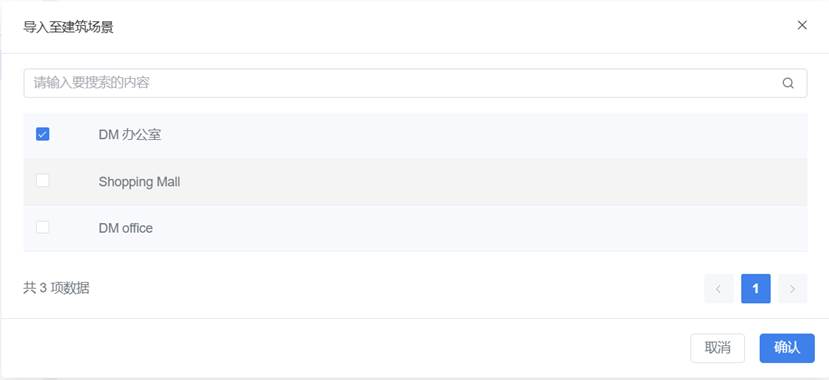Click the white checkmark inside the blue box
Screen dimensions: 829x380
click(x=43, y=134)
